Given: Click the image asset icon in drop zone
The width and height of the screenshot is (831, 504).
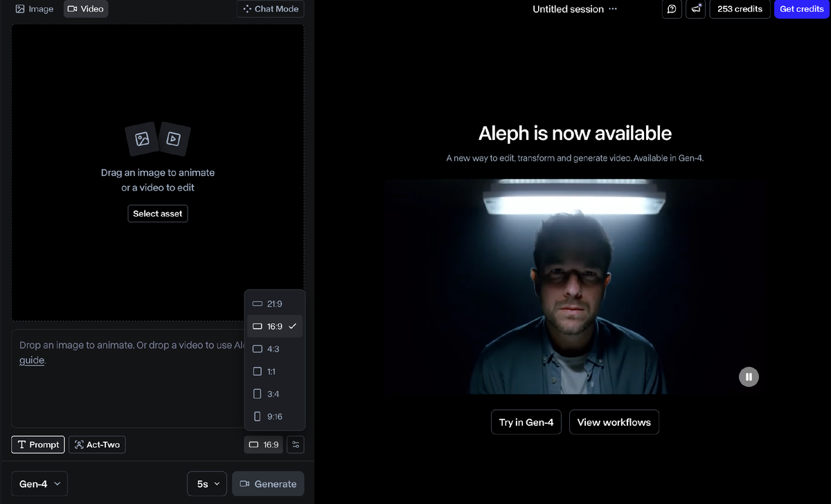Looking at the screenshot, I should (x=142, y=140).
